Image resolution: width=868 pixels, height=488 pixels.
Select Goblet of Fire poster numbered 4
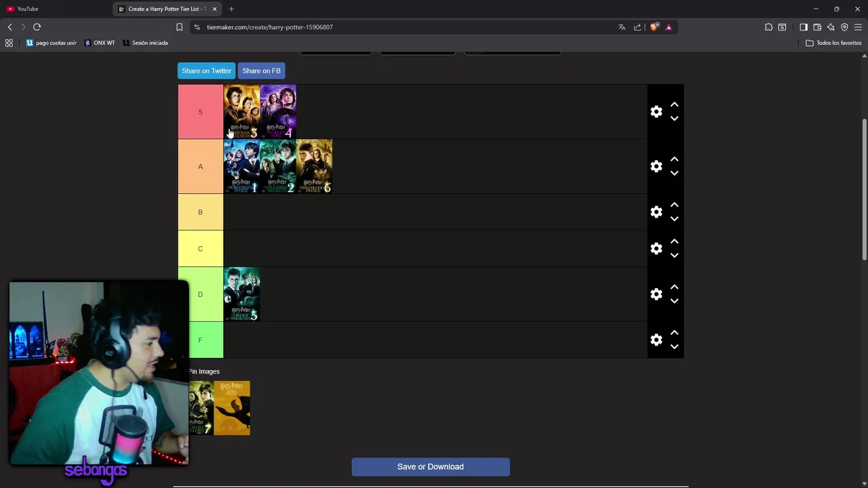coord(278,112)
